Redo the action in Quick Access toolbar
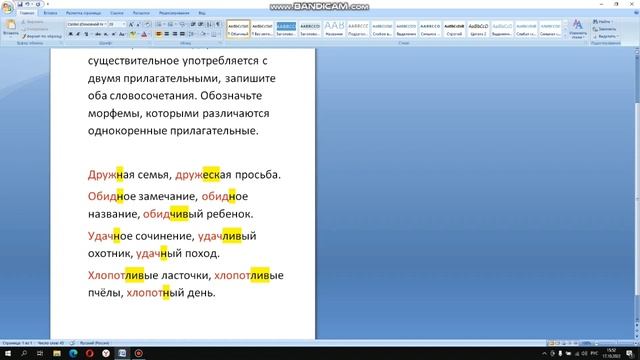This screenshot has width=640, height=360. click(38, 4)
